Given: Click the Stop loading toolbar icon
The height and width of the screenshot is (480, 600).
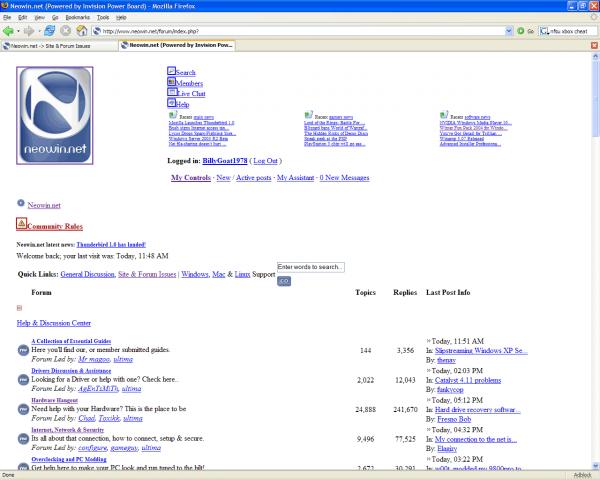Looking at the screenshot, I should [x=65, y=31].
